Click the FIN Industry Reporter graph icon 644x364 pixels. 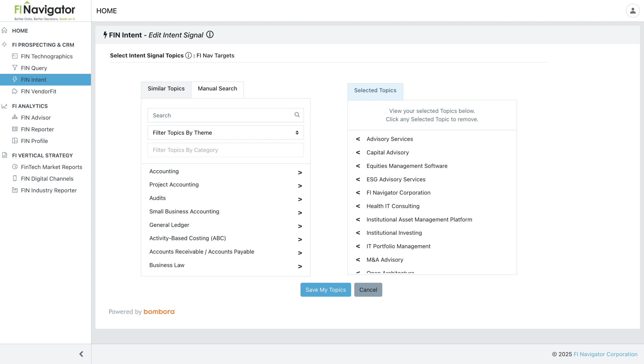(x=15, y=190)
